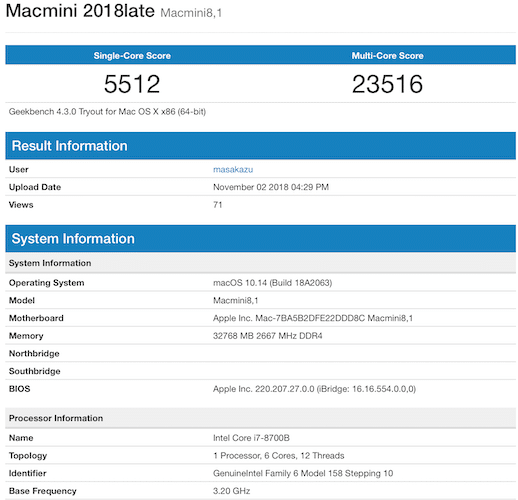Screen dimensions: 518x500
Task: Click the Upload Date row label
Action: tap(35, 187)
